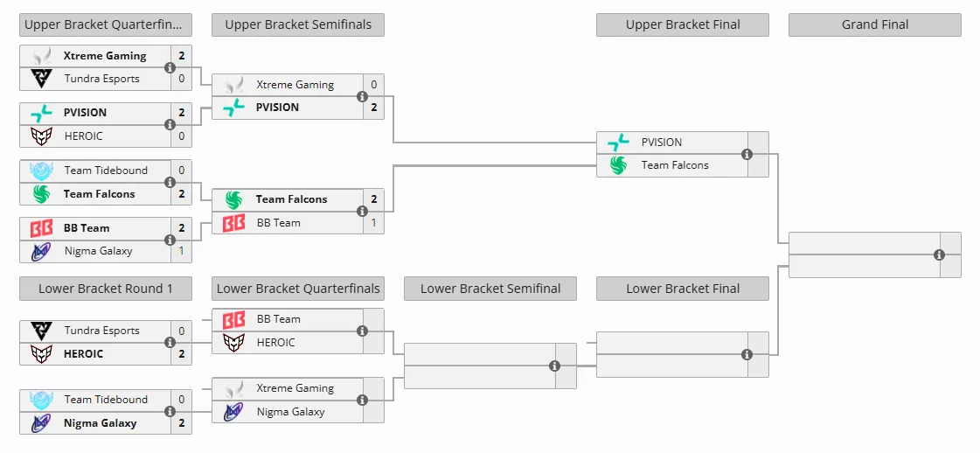This screenshot has width=980, height=453.
Task: Click Nigma Galaxy in Lower Bracket Quarterfinals
Action: (x=290, y=412)
